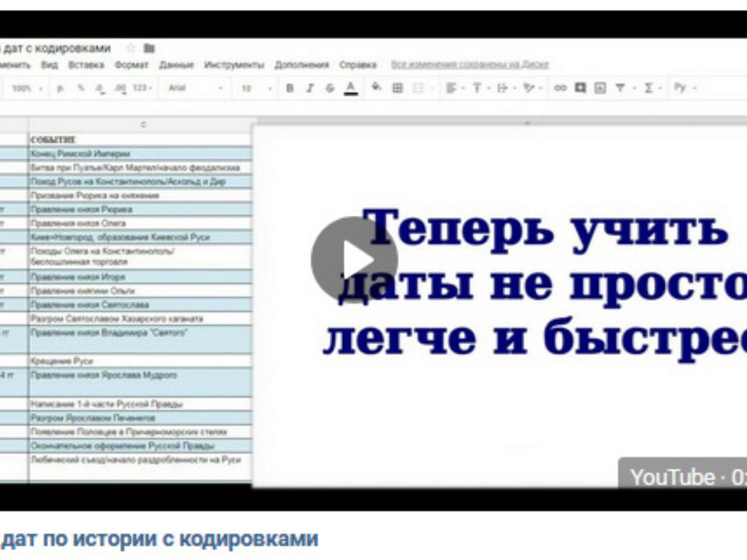Click the move to folder icon
The height and width of the screenshot is (560, 747).
149,48
